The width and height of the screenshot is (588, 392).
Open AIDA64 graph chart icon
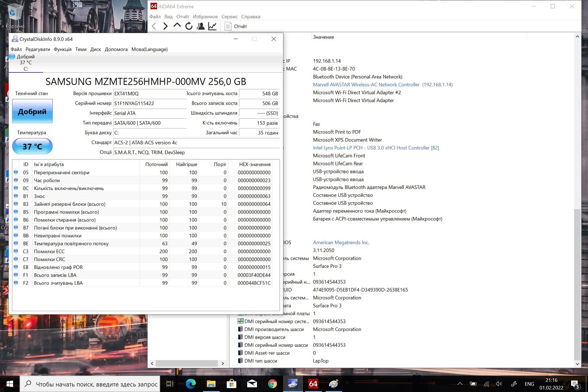[x=212, y=26]
